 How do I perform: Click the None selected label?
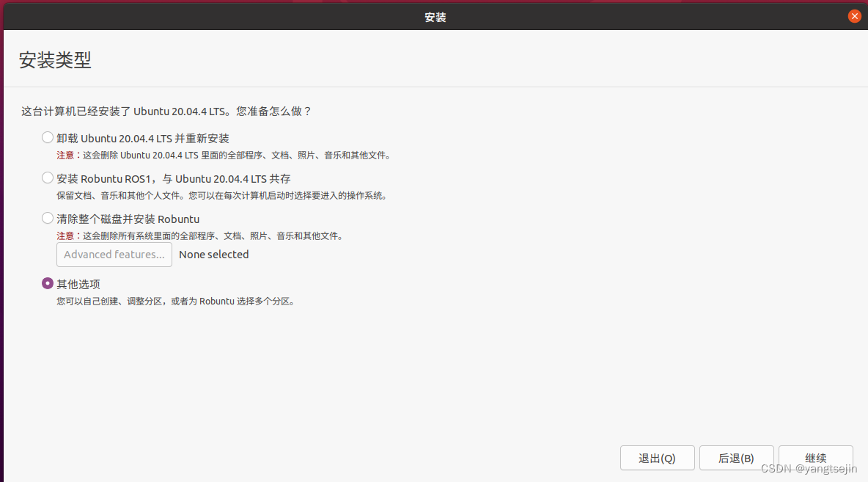point(213,255)
